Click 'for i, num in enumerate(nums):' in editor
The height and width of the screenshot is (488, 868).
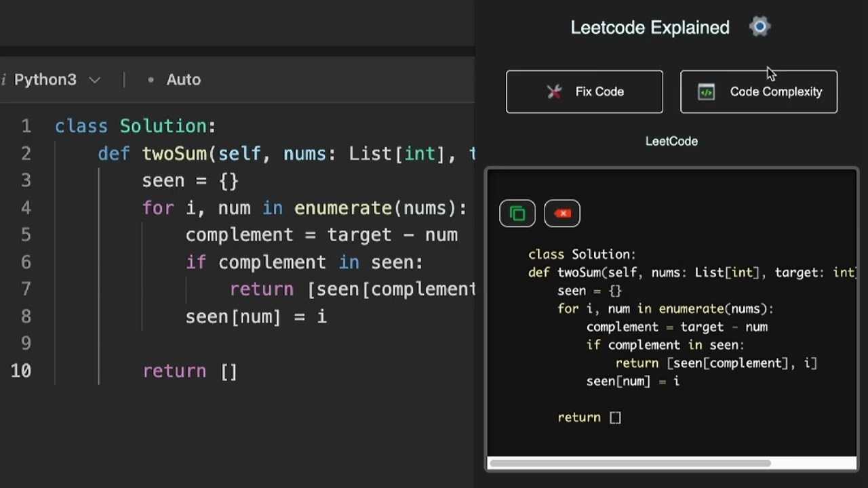[304, 208]
